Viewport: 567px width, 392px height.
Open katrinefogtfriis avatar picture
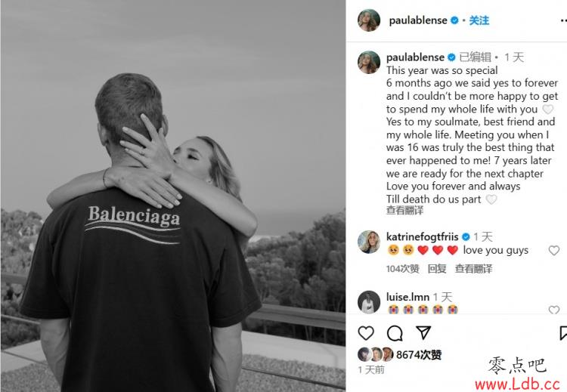[369, 242]
